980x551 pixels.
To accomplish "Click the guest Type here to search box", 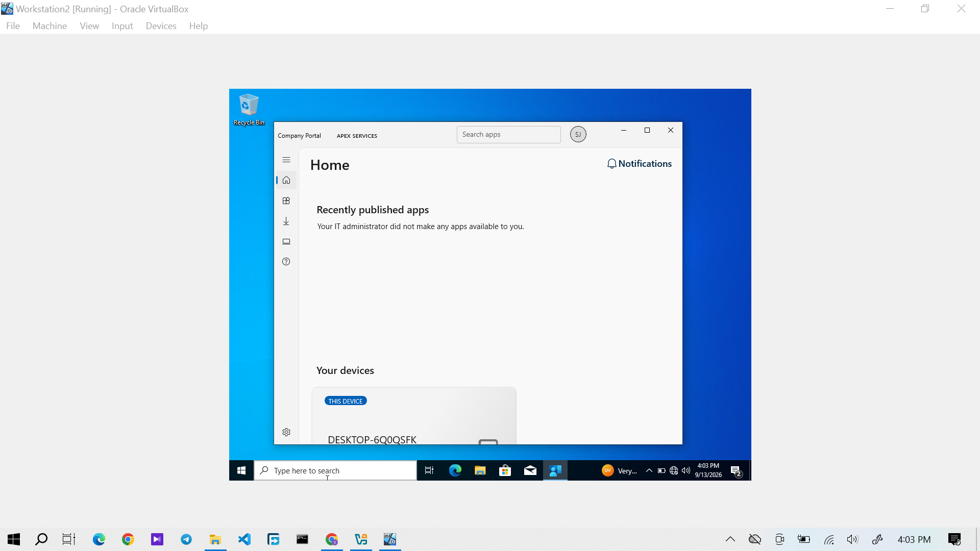I will pyautogui.click(x=335, y=470).
